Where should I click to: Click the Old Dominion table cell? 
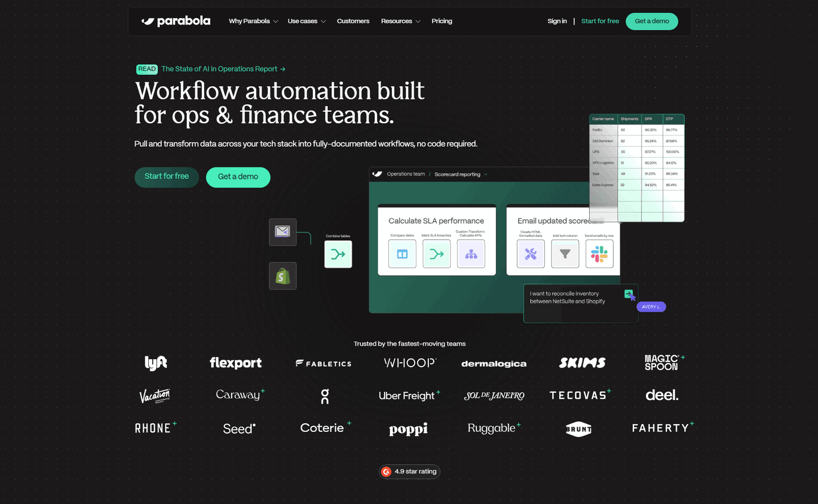pyautogui.click(x=603, y=141)
